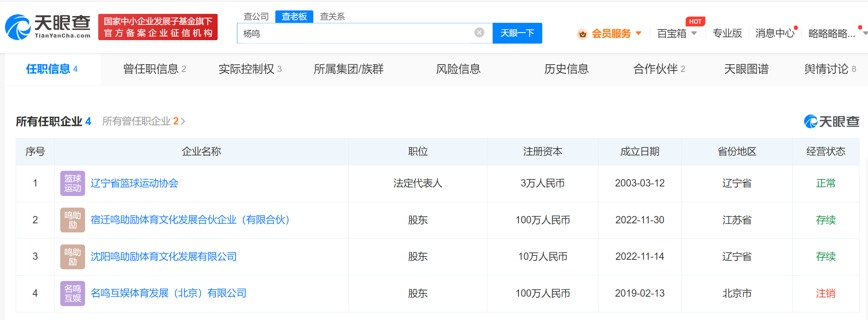Viewport: 868px width, 320px height.
Task: Open 名鸣互娱体育发展（北京）有限公司 link
Action: (168, 293)
